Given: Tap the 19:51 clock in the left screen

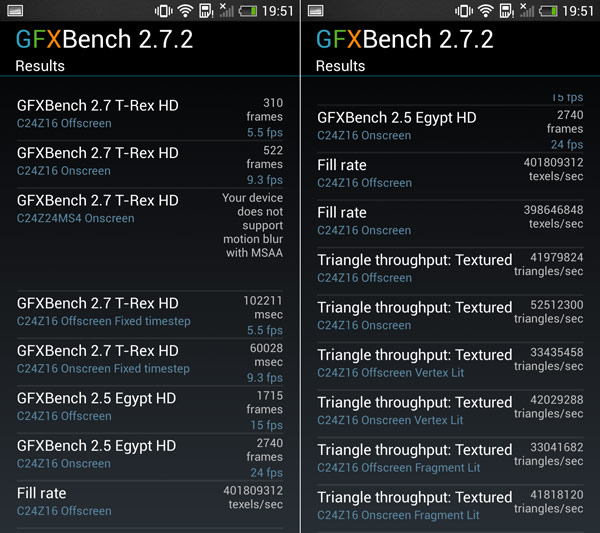Looking at the screenshot, I should pos(278,11).
